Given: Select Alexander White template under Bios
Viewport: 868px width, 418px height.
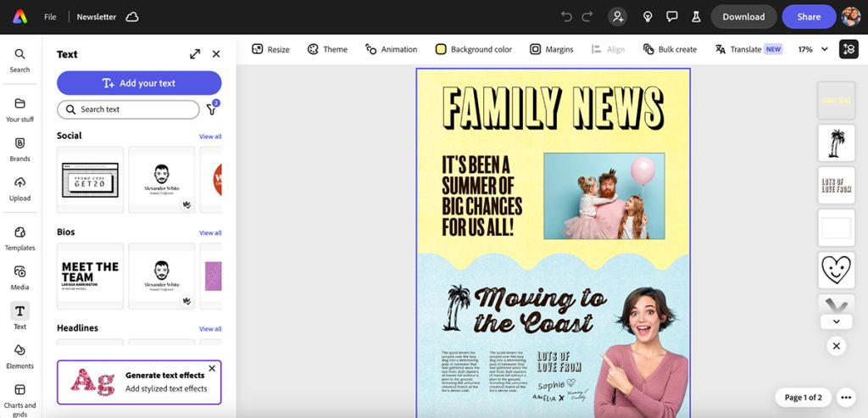Looking at the screenshot, I should pos(162,276).
